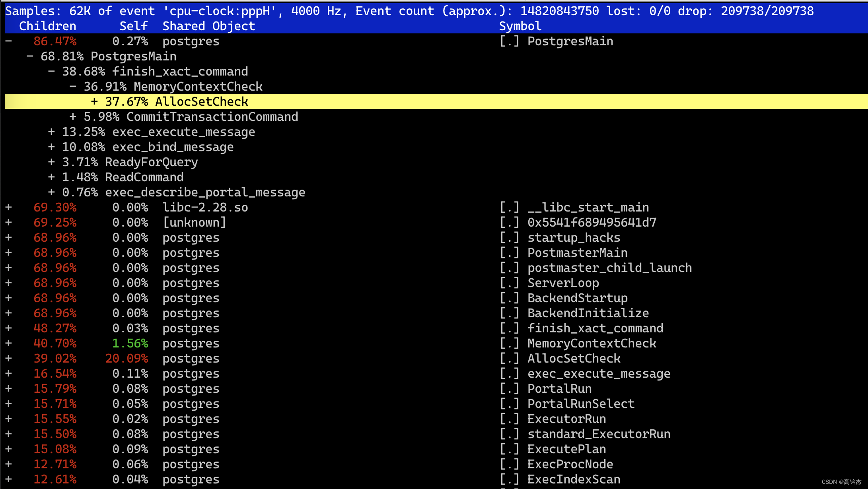868x489 pixels.
Task: Click the 48.27% Children value
Action: (55, 328)
